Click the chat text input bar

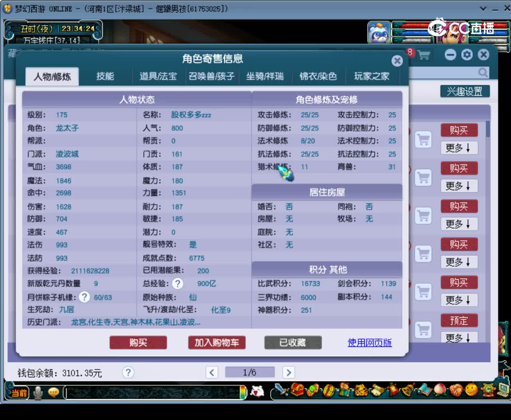(x=152, y=393)
